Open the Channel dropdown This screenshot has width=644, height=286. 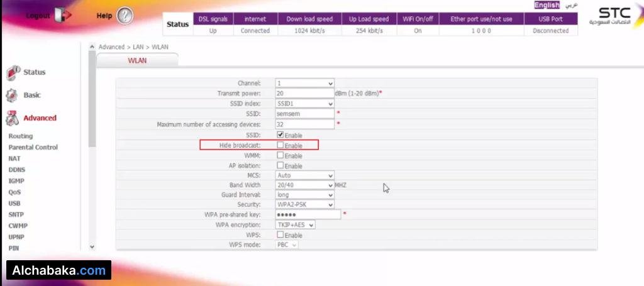[305, 84]
